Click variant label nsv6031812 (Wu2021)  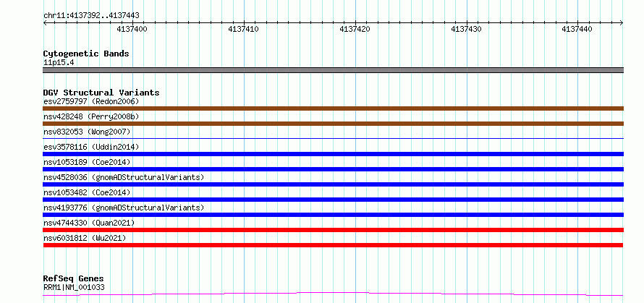pyautogui.click(x=85, y=238)
